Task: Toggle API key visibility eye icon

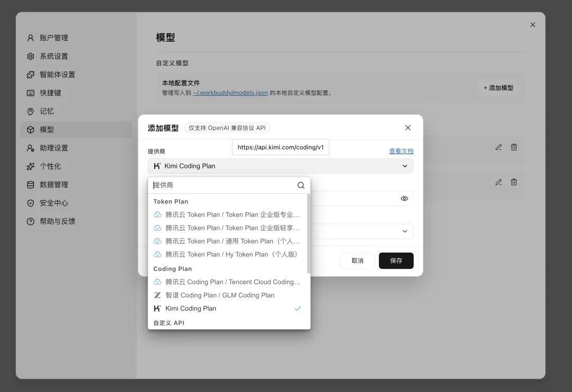Action: pos(404,199)
